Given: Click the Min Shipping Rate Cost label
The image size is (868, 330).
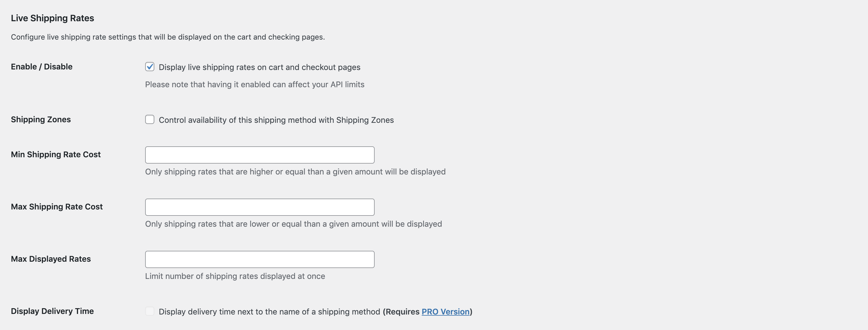Looking at the screenshot, I should [x=56, y=154].
